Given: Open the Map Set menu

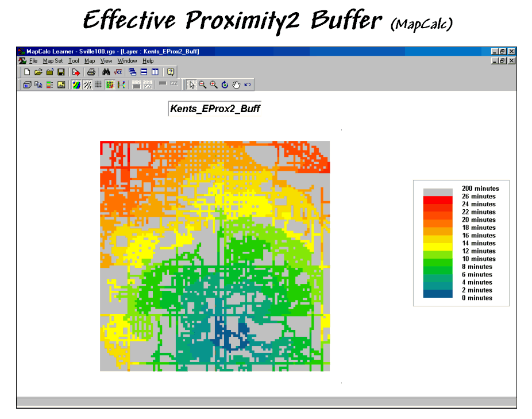Looking at the screenshot, I should (53, 61).
